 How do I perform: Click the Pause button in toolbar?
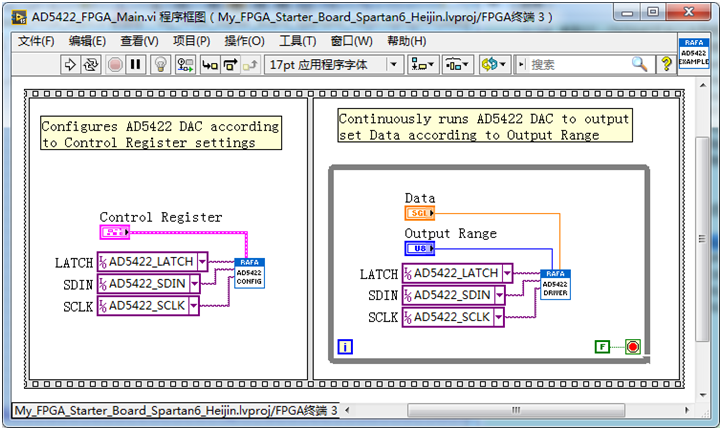pos(135,64)
